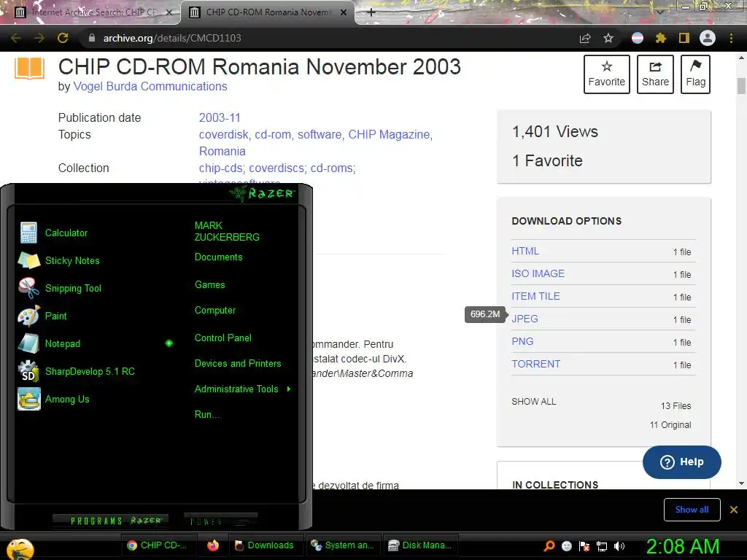The height and width of the screenshot is (560, 747).
Task: Open the Chrome tab search dropdown chevron
Action: (660, 12)
